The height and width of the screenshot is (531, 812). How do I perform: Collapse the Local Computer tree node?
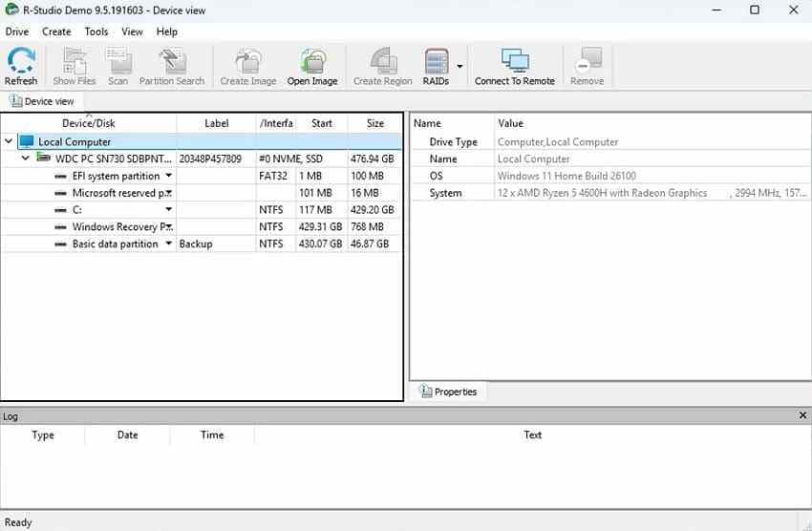9,140
